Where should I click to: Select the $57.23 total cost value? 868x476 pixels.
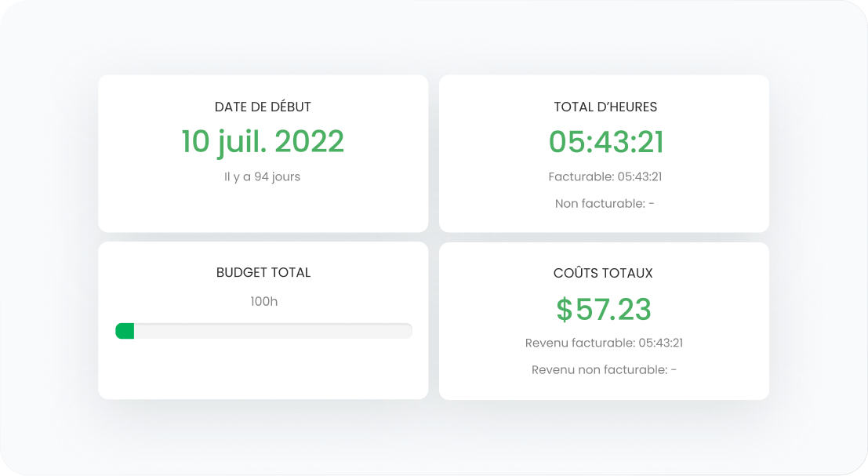tap(604, 310)
